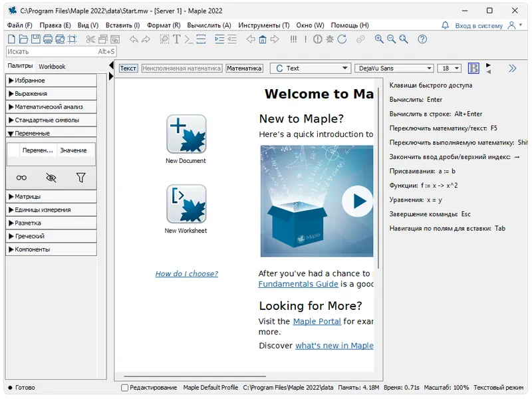
Task: Zoom out with the magnifier minus icon
Action: click(x=392, y=39)
